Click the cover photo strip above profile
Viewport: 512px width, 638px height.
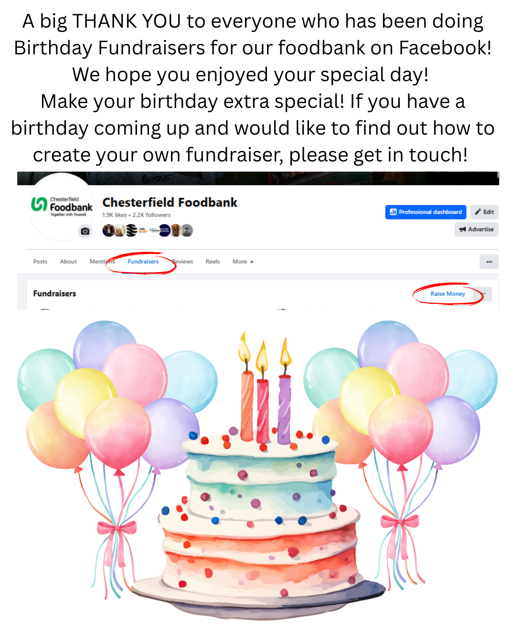[258, 178]
